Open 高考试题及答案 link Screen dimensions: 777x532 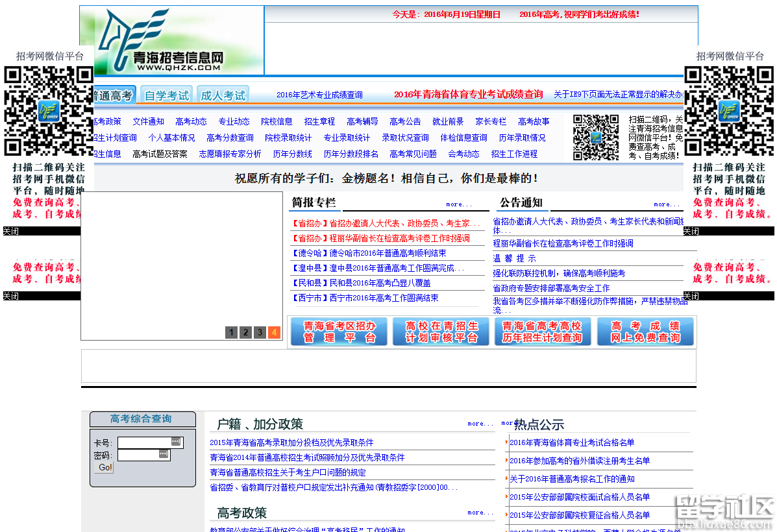[160, 154]
